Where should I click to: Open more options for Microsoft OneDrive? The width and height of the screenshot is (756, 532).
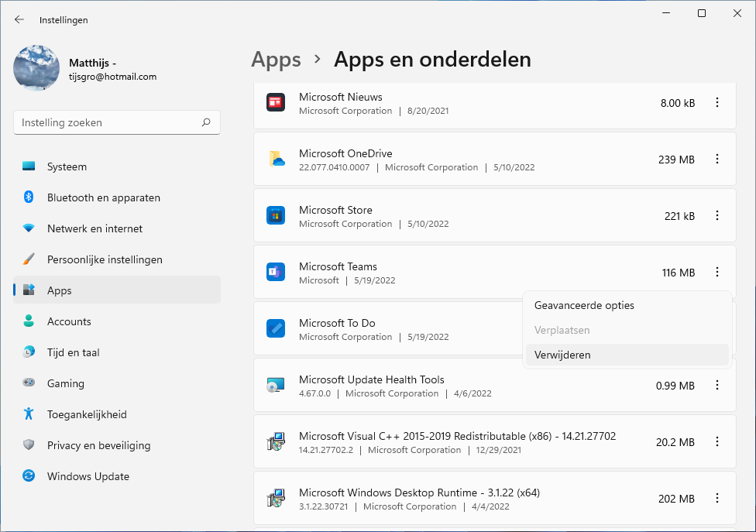pyautogui.click(x=717, y=159)
